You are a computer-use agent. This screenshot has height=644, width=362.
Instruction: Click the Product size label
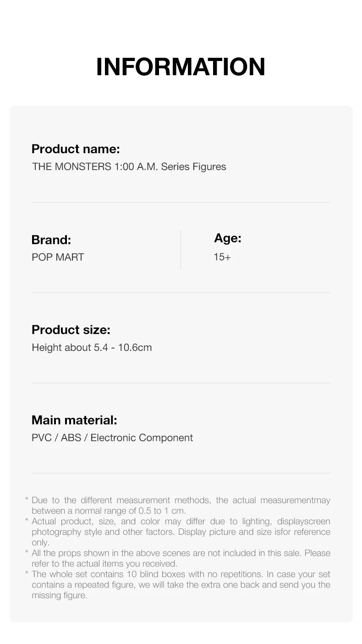coord(71,330)
